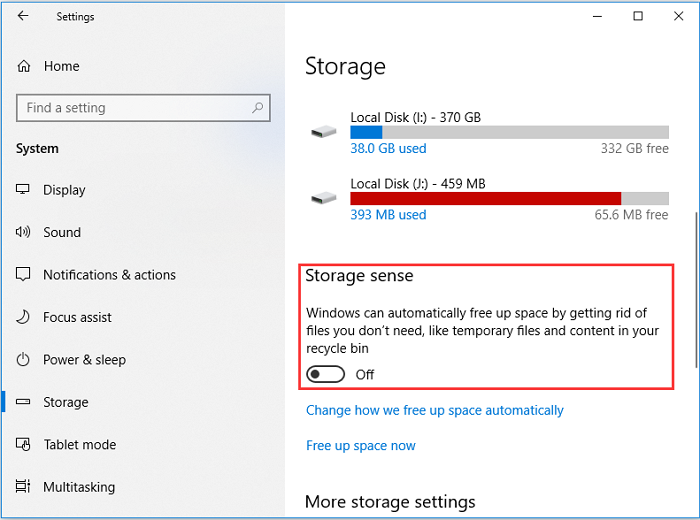The image size is (700, 520).
Task: Open Change how we free up space automatically
Action: click(x=435, y=410)
